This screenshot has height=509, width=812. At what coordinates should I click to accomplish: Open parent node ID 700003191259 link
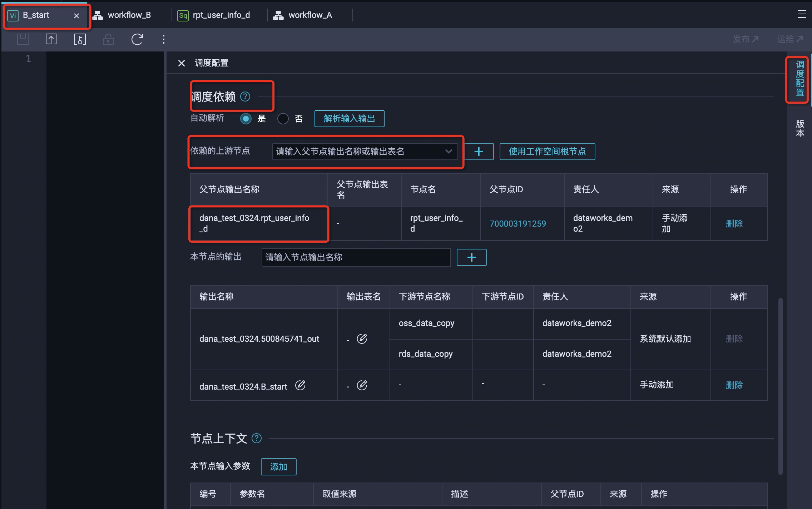pos(518,224)
